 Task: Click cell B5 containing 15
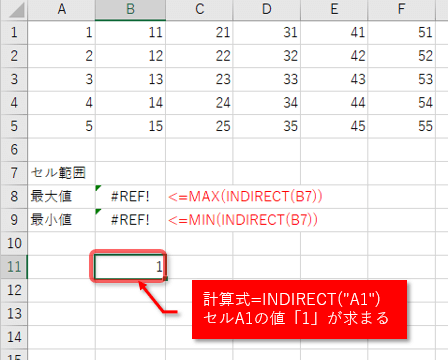click(130, 126)
